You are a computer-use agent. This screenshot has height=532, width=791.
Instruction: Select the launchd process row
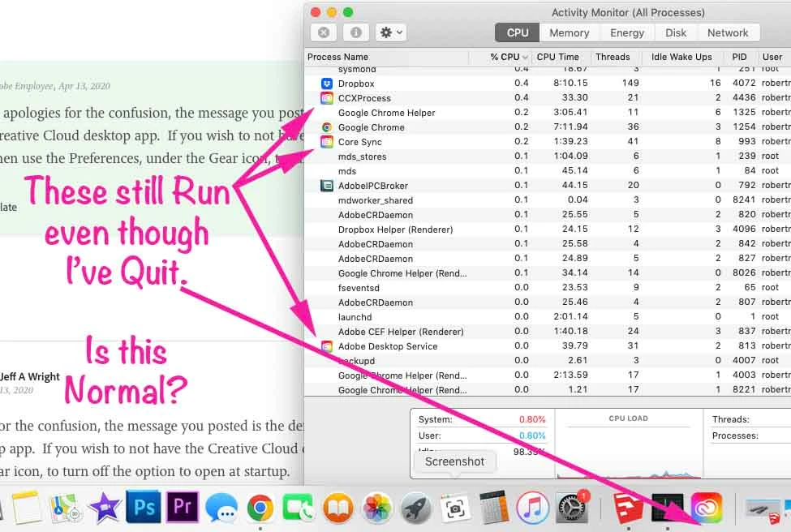pyautogui.click(x=548, y=317)
